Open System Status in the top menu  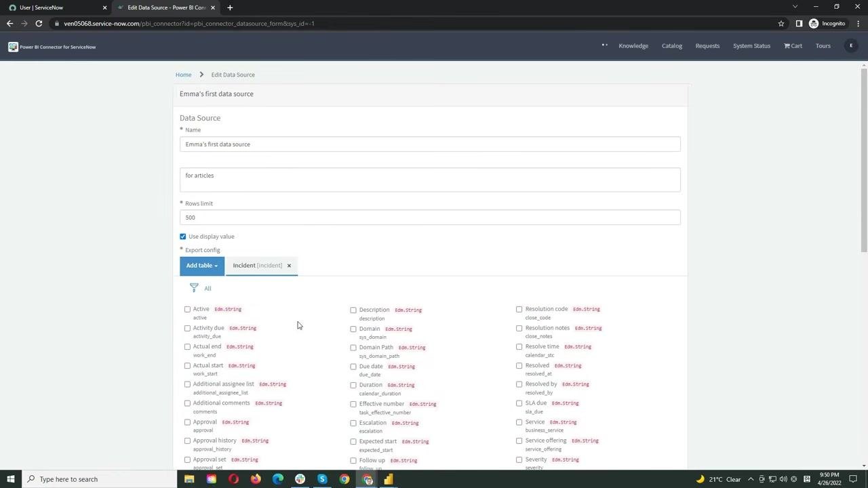click(751, 46)
